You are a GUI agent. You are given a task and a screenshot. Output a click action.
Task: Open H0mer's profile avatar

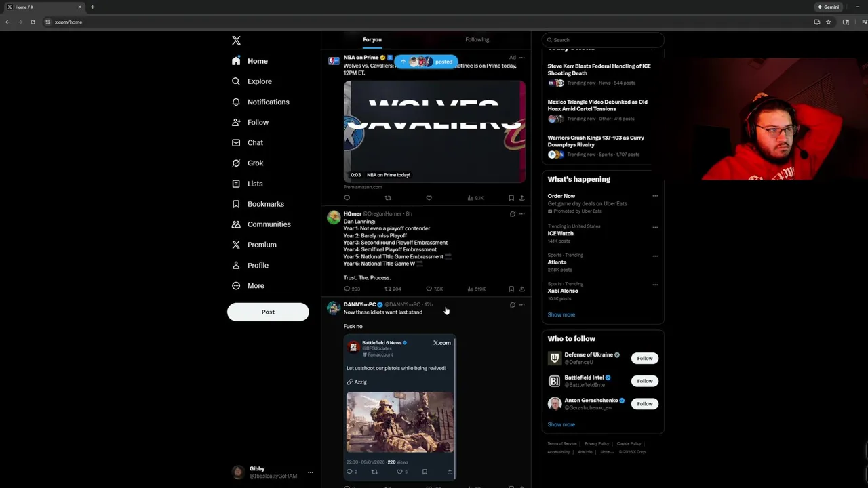coord(333,217)
